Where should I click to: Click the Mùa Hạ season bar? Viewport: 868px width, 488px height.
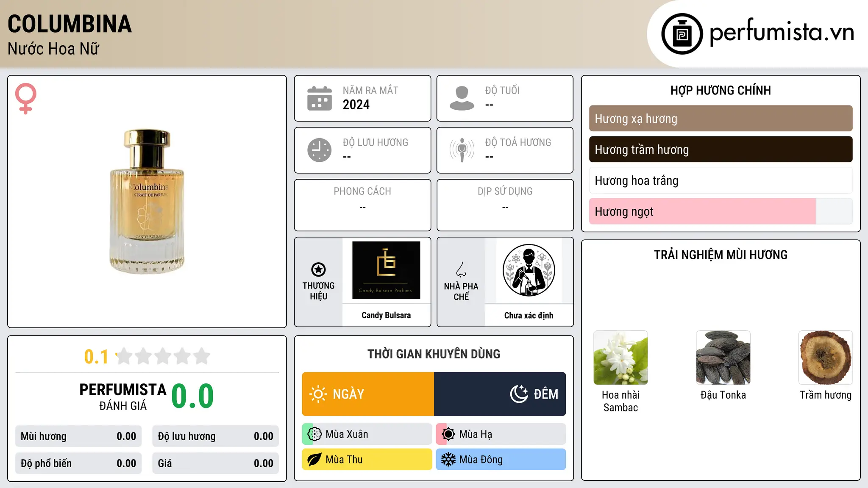tap(501, 434)
